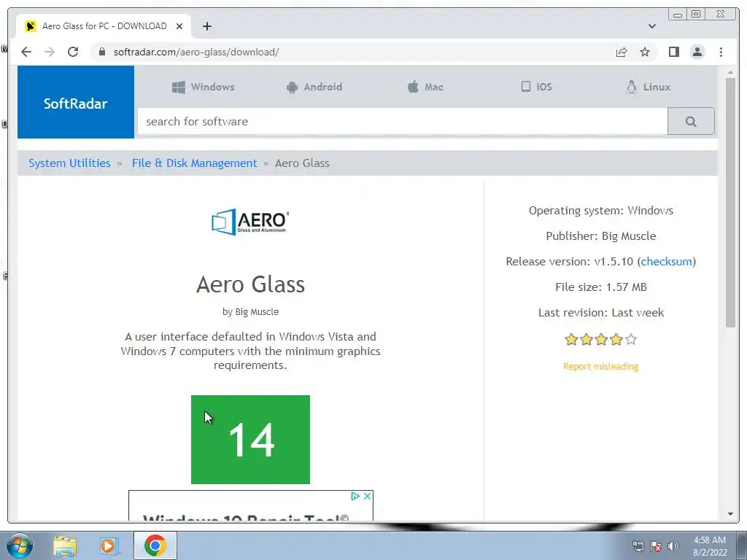Open AdChoices info triangle icon
747x560 pixels.
355,496
